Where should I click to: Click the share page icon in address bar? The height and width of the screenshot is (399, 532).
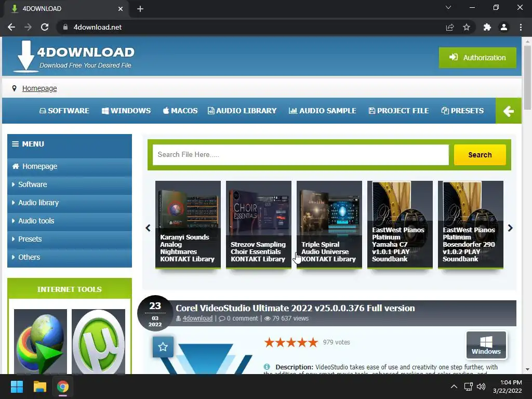[x=450, y=27]
